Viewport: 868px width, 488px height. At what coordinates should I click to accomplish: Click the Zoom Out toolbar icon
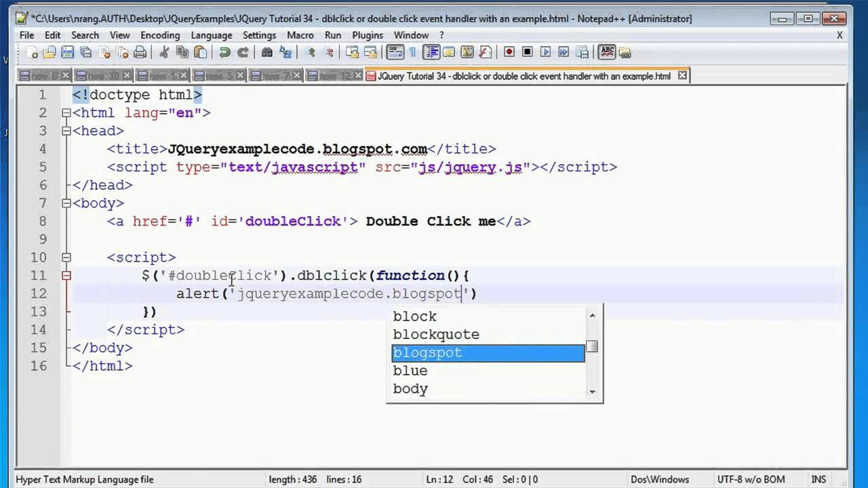point(328,52)
